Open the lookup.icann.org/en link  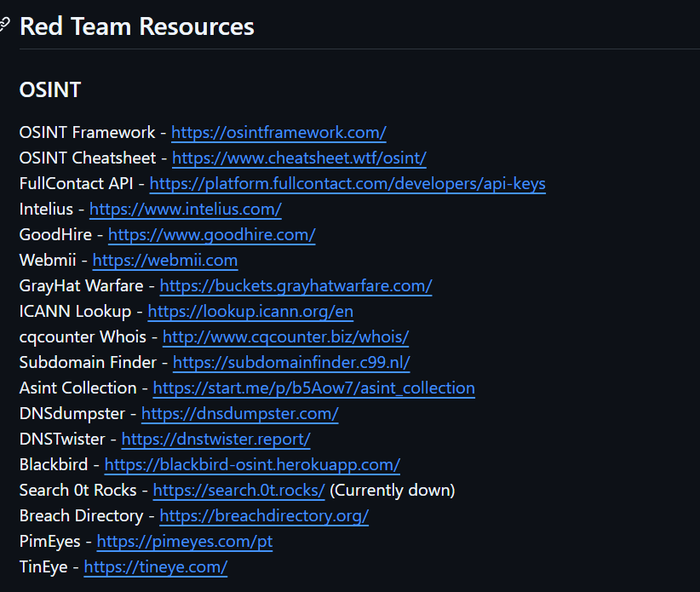coord(250,311)
